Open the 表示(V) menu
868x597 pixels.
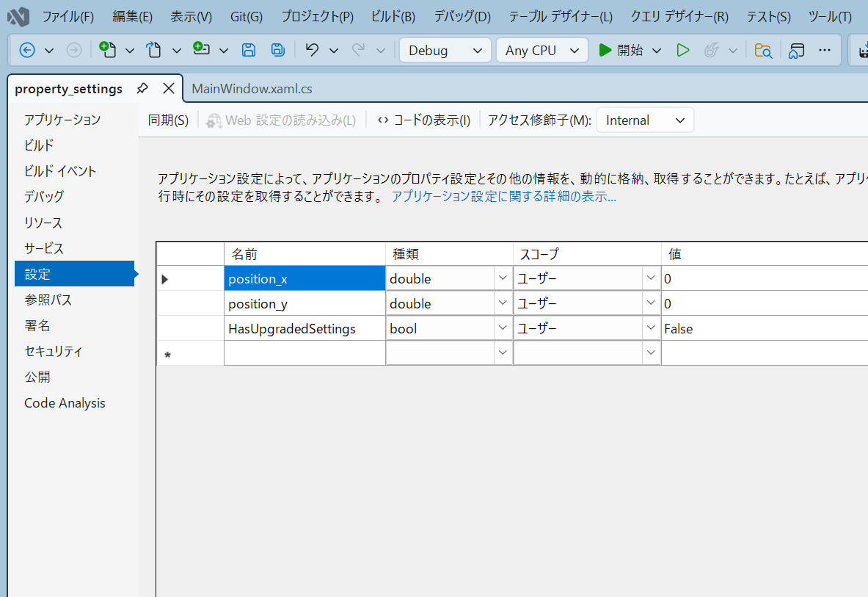pyautogui.click(x=191, y=17)
